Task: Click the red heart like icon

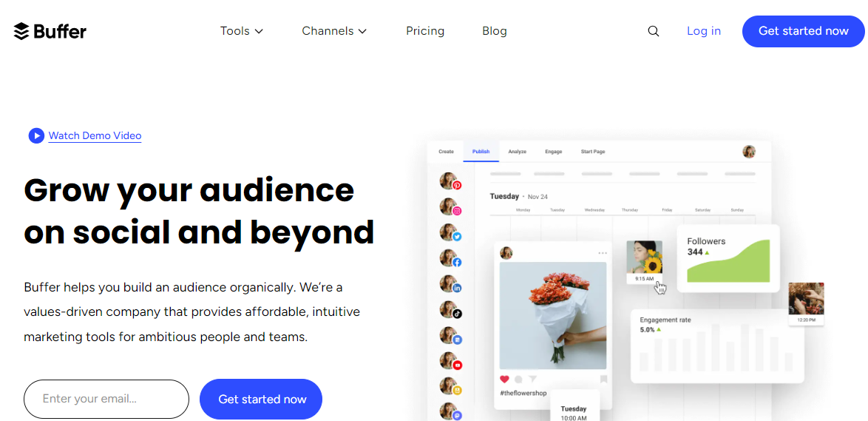Action: 505,379
